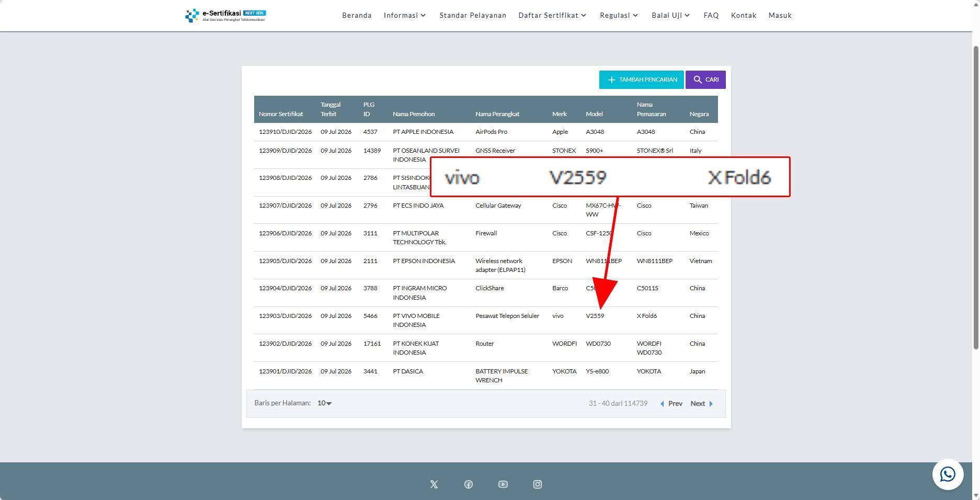Click the PT DASICA applicant cell
Image resolution: width=980 pixels, height=500 pixels.
point(408,371)
